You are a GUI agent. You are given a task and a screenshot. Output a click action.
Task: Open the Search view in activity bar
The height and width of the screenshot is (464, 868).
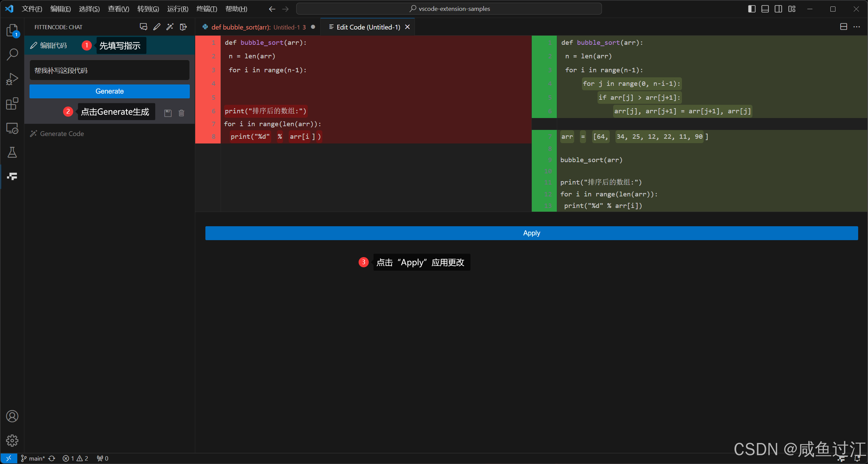click(12, 54)
